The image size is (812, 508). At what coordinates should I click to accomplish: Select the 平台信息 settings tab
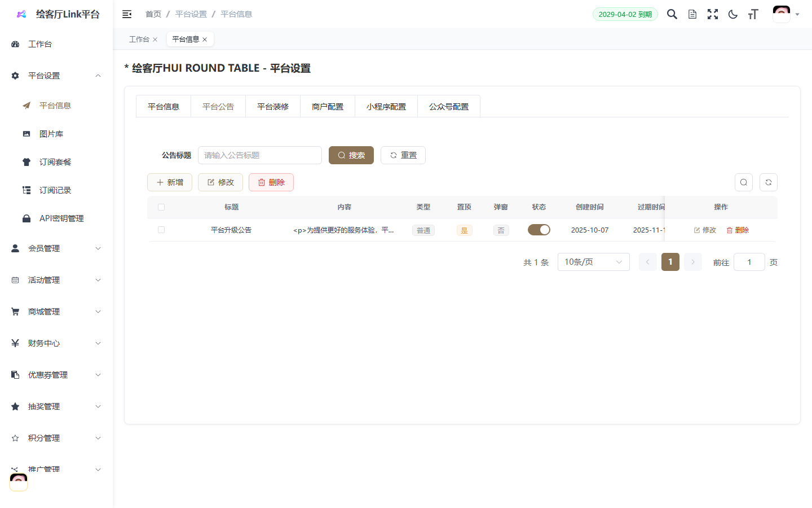pos(164,106)
